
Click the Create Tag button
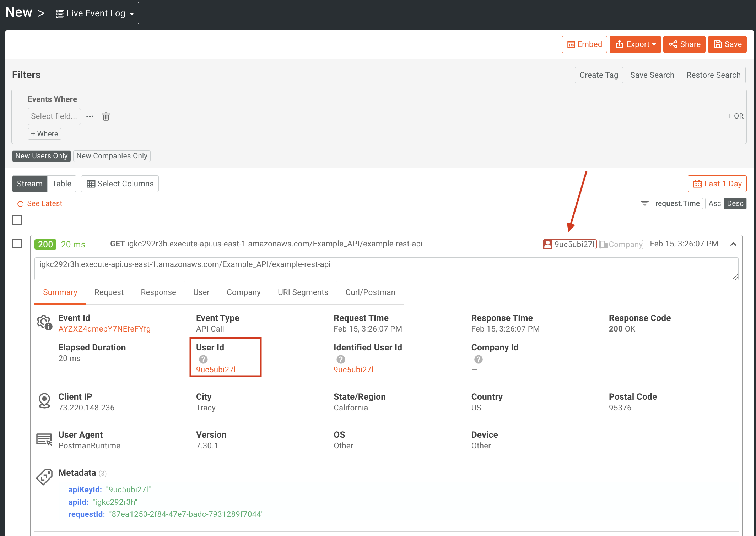click(599, 75)
